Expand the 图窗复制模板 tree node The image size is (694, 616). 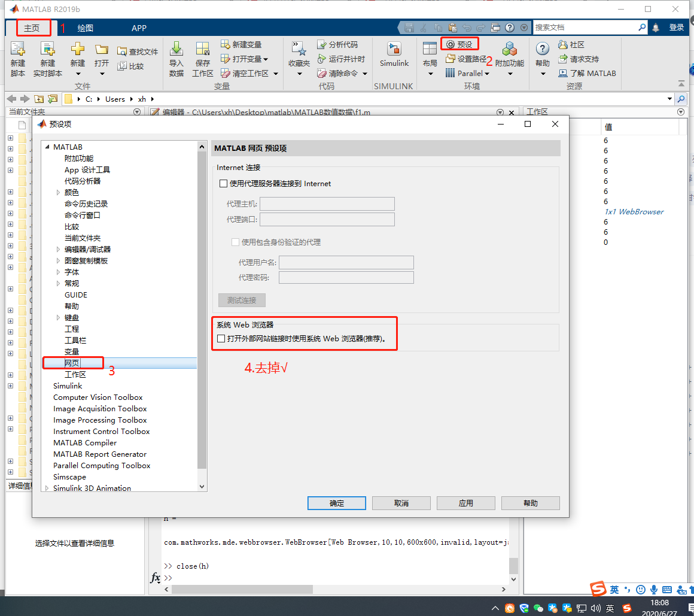coord(58,261)
